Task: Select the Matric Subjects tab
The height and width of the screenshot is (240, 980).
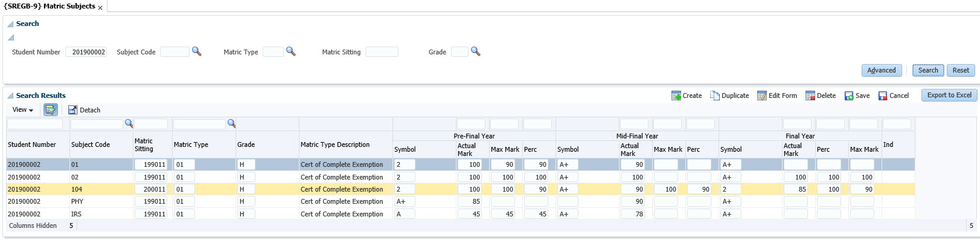Action: (x=50, y=6)
